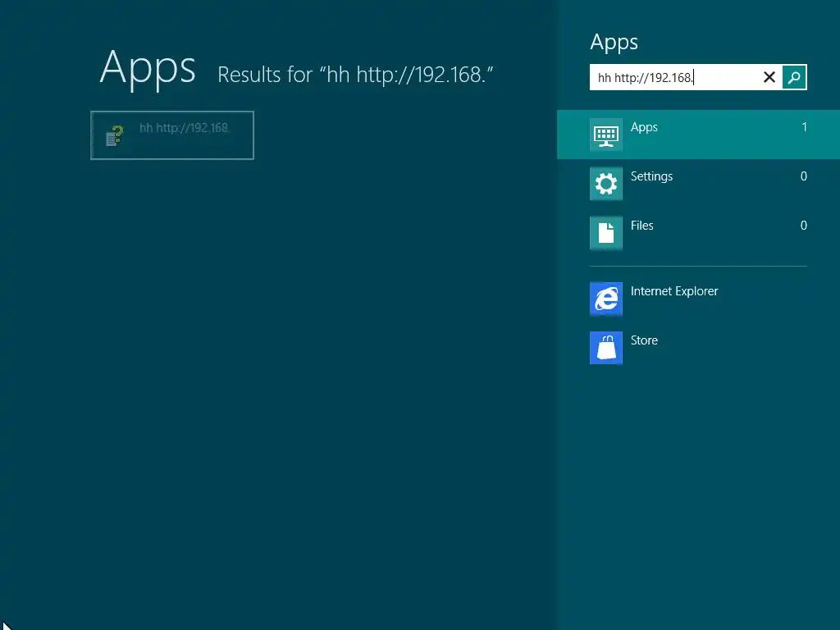The image size is (840, 630).
Task: Open the hh http://192.168. result tile
Action: [172, 135]
